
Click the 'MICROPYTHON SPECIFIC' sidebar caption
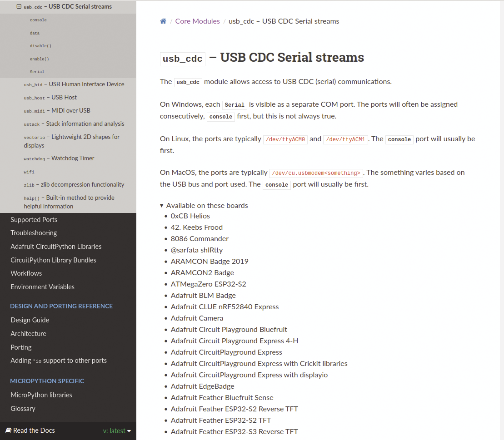pos(47,381)
